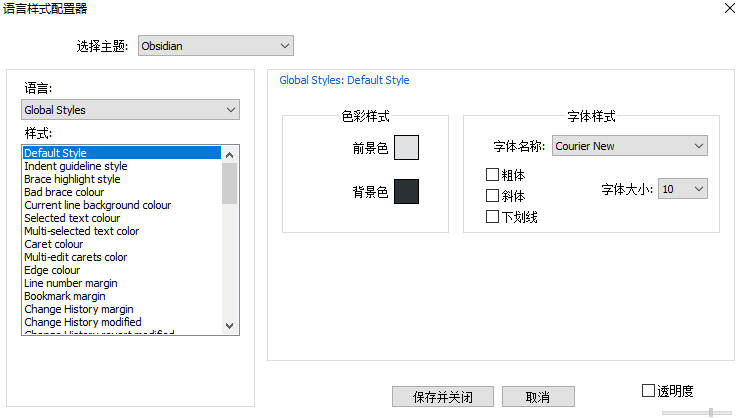Click the foreground color swatch
Viewport: 741px width, 418px height.
coord(406,147)
